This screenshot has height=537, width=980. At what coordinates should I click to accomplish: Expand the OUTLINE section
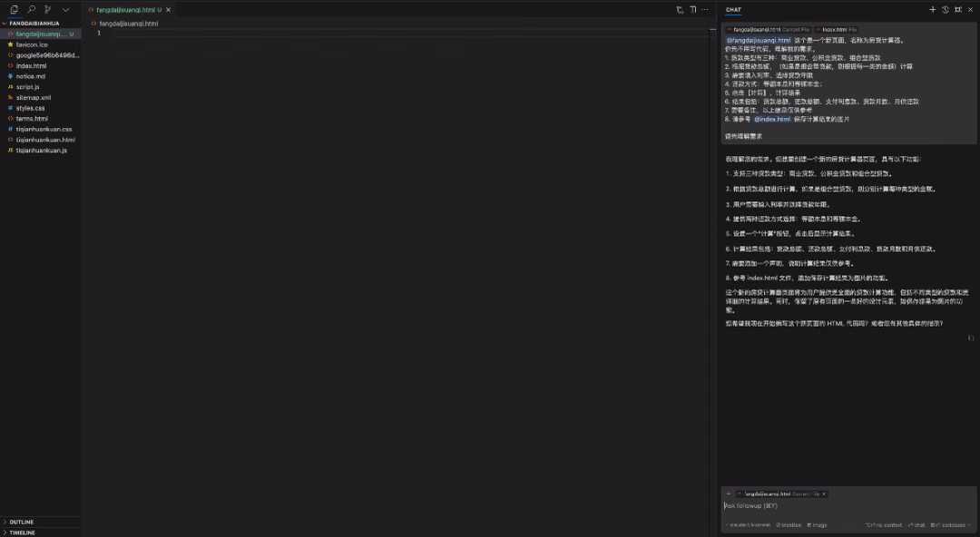point(22,522)
